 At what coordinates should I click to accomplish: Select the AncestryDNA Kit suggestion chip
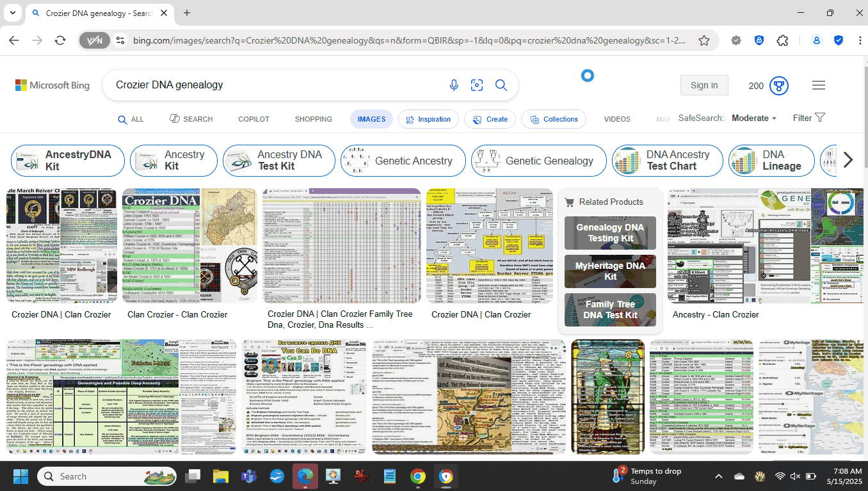click(x=68, y=160)
